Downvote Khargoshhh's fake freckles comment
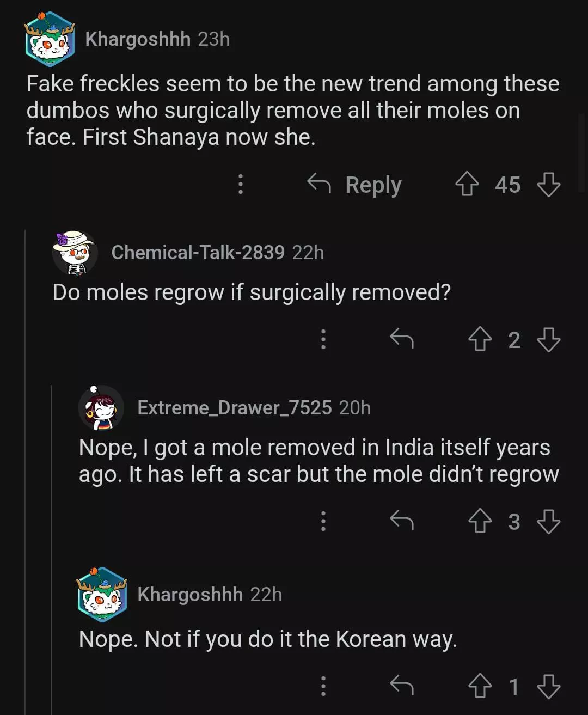 click(x=548, y=184)
